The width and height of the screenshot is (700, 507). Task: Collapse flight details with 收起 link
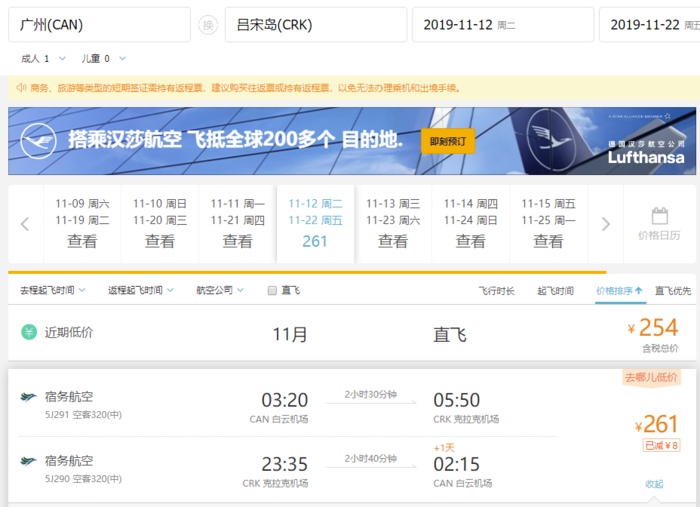point(653,484)
